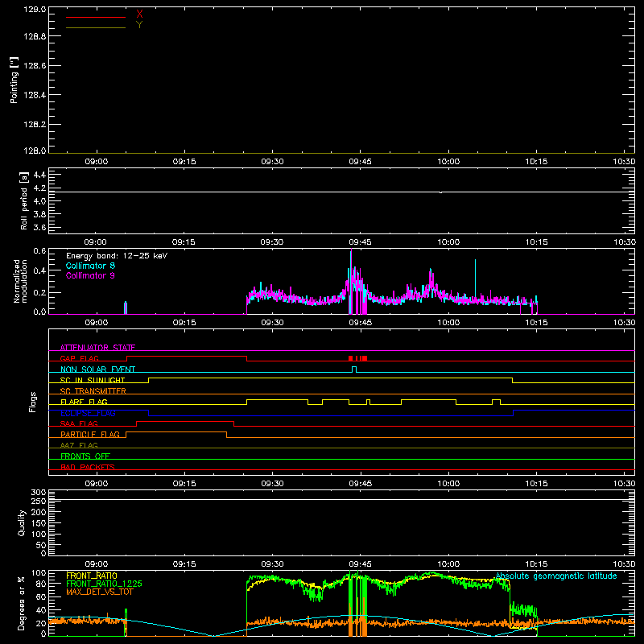The image size is (644, 644).
Task: Click the Flags axis title
Action: coord(33,402)
